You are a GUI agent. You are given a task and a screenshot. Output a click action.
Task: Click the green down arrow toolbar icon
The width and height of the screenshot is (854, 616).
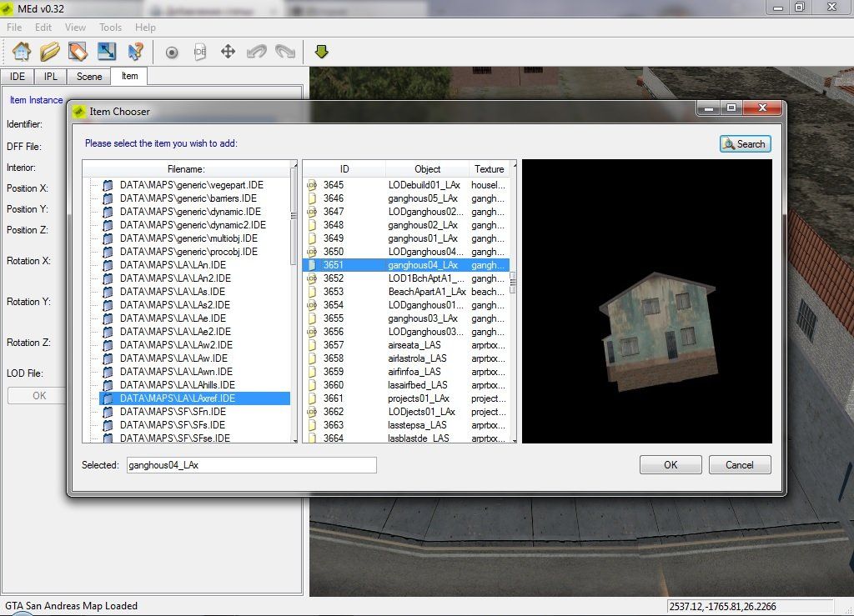tap(321, 52)
